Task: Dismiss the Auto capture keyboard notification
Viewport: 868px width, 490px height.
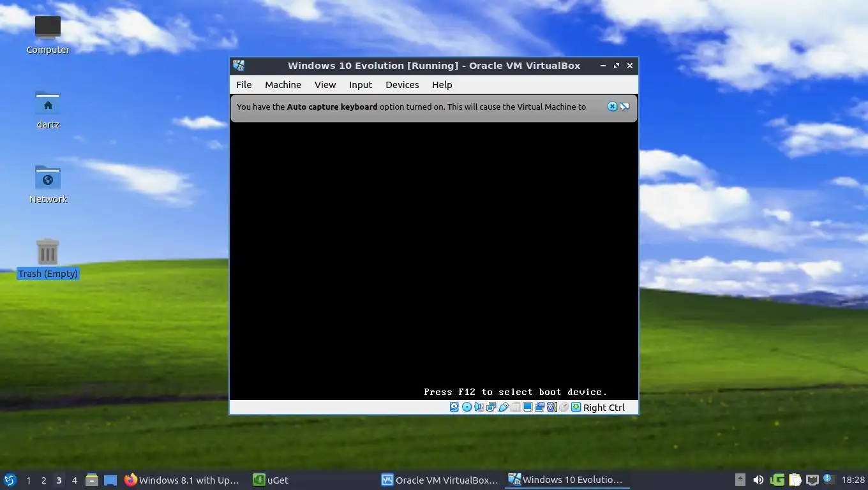Action: (612, 107)
